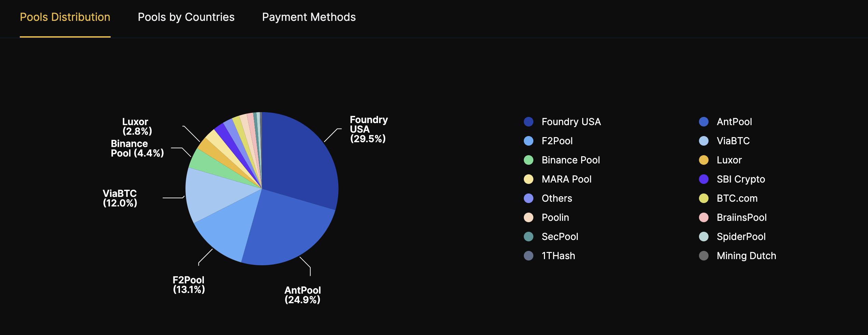
Task: Click the Foundry USA legend color dot
Action: coord(529,122)
